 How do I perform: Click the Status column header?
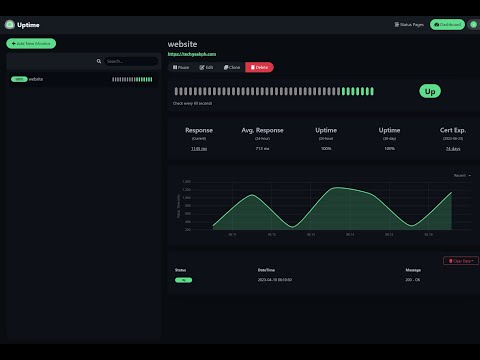(180, 270)
